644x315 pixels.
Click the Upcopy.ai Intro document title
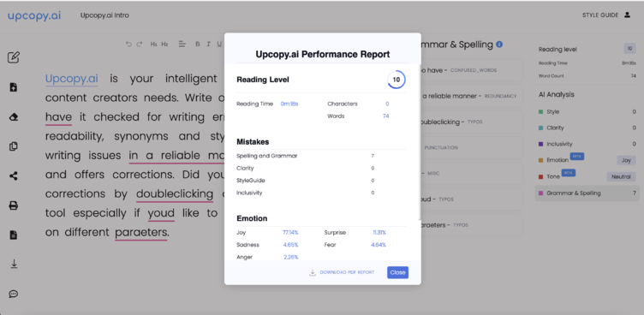tap(104, 15)
